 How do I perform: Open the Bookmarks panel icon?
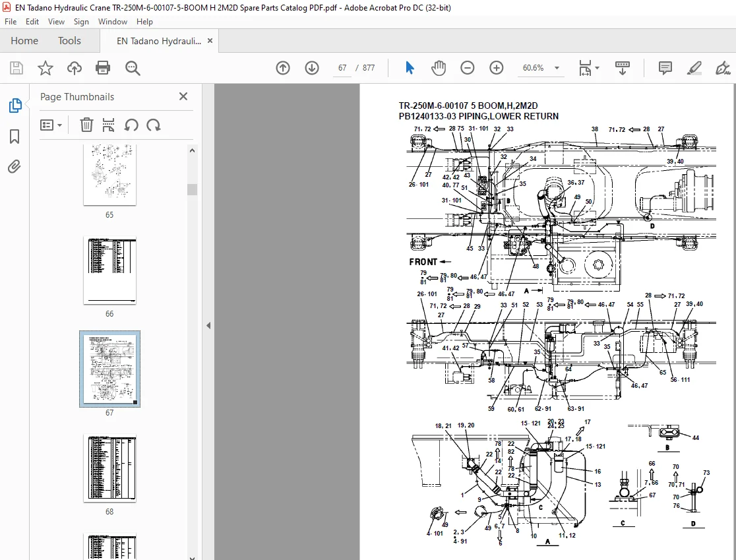click(15, 137)
